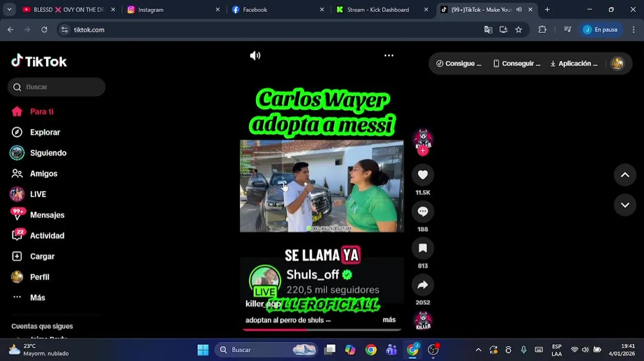The width and height of the screenshot is (644, 361).
Task: Open the Chrome extensions puzzle icon
Action: point(542,30)
